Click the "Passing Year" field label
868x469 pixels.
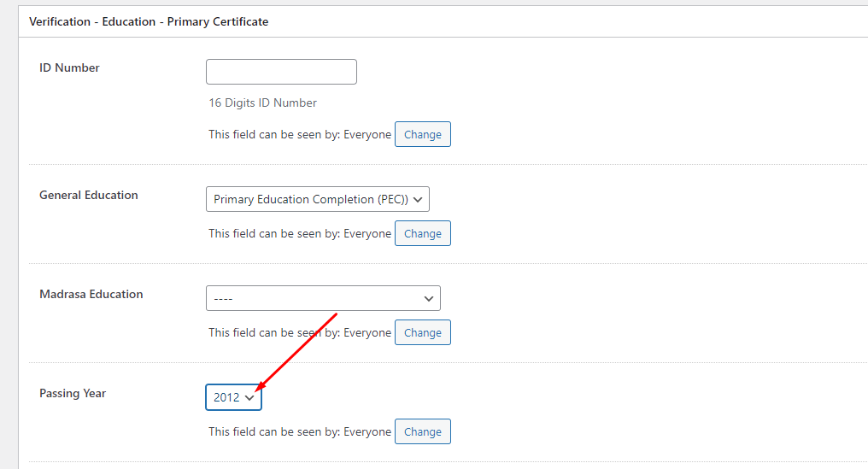tap(73, 393)
